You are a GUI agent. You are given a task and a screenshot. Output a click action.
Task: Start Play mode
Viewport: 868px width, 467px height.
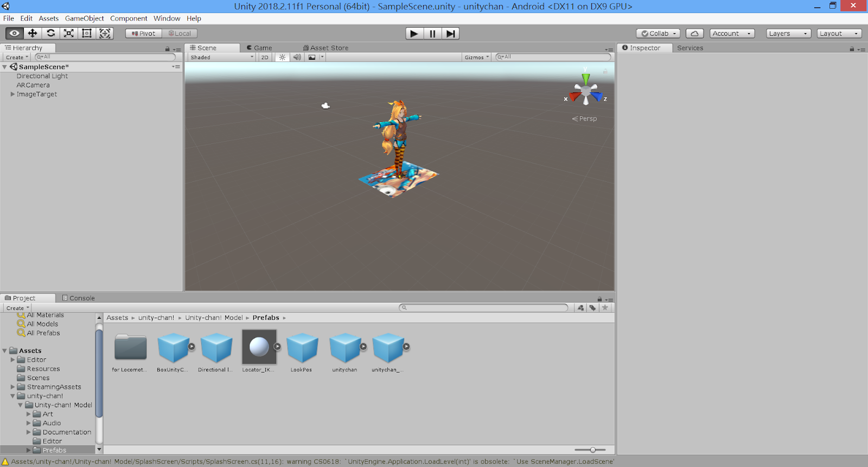pyautogui.click(x=414, y=34)
